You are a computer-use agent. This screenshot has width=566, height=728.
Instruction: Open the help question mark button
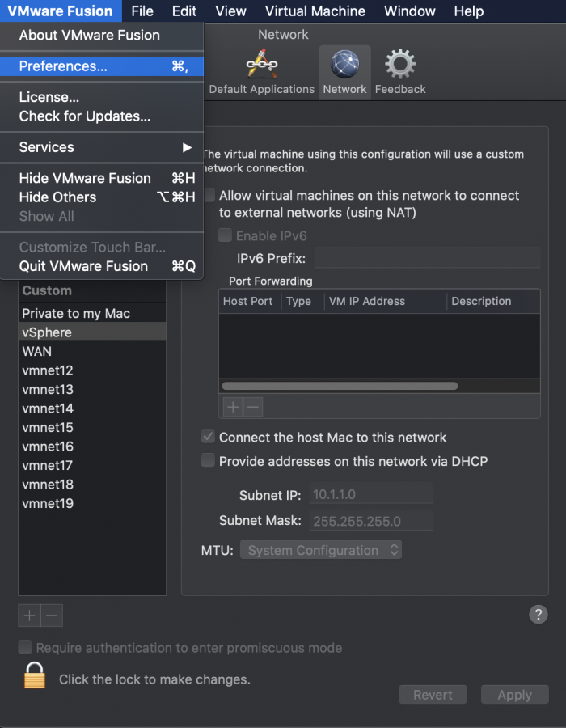click(x=539, y=615)
